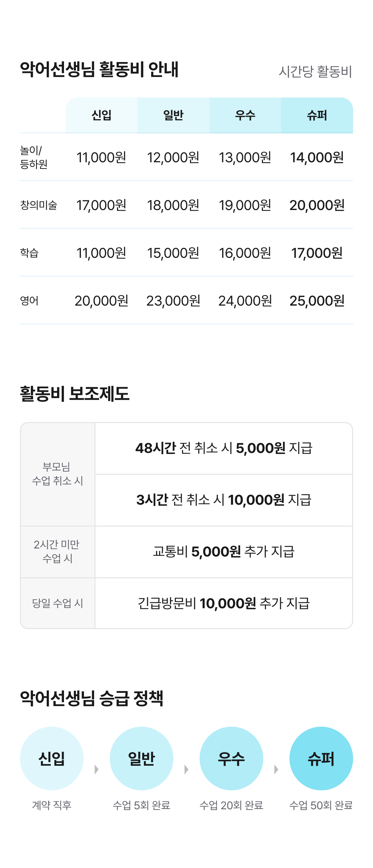The width and height of the screenshot is (373, 868).
Task: Click the arrow between 우수 and 슈퍼 circles
Action: point(277,769)
